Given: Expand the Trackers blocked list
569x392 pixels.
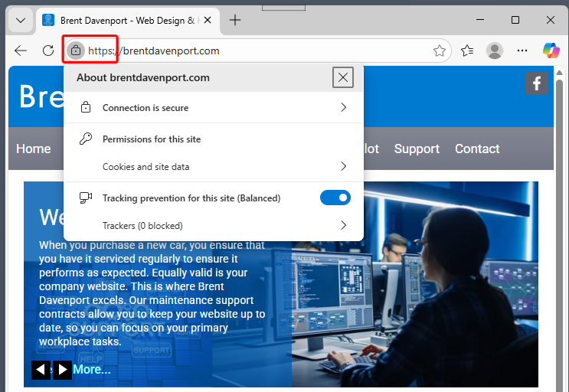Looking at the screenshot, I should (x=343, y=225).
